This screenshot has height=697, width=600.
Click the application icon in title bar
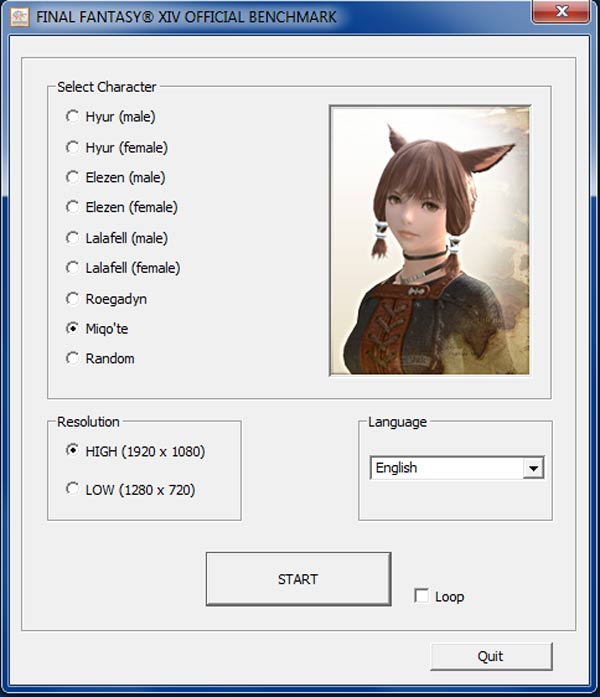coord(20,17)
